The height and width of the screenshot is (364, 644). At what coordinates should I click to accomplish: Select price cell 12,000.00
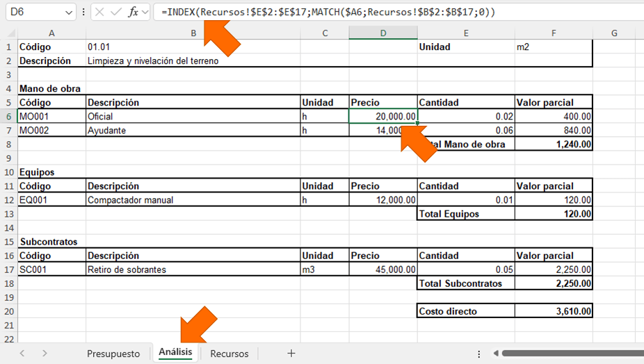[383, 200]
